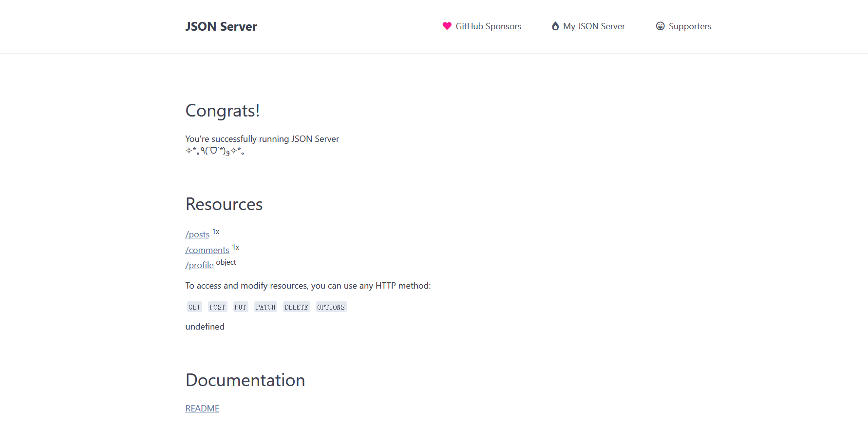
Task: Click the pink heart icon
Action: [x=447, y=26]
